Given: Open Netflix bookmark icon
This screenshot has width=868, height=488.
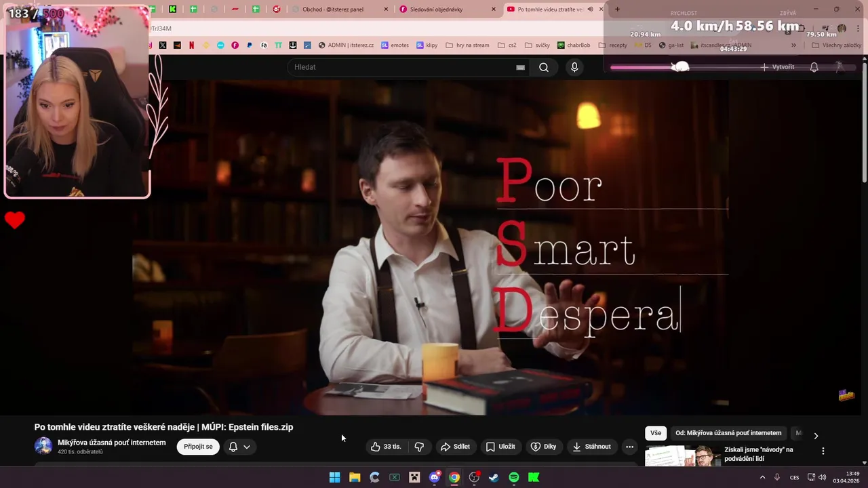Looking at the screenshot, I should tap(191, 45).
